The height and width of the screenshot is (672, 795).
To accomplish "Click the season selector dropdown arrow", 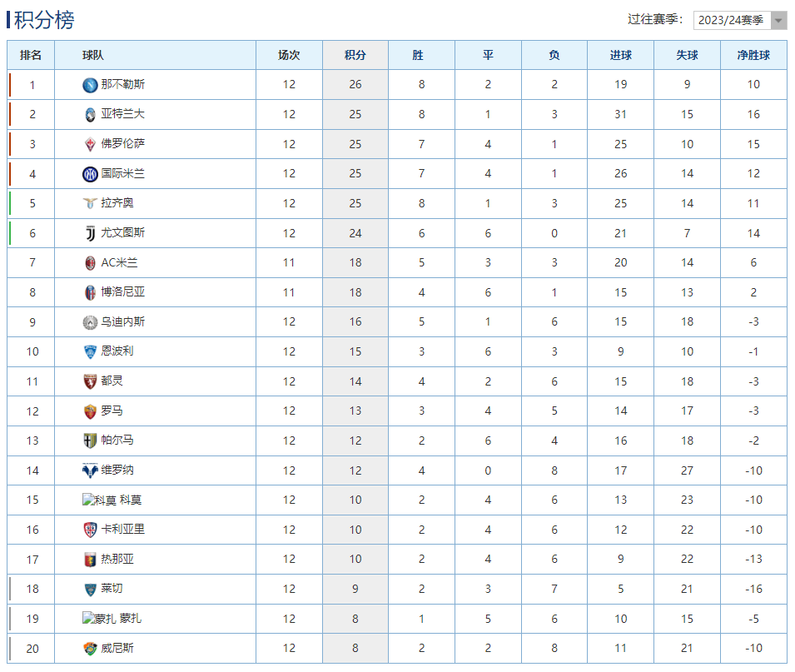I will click(778, 20).
